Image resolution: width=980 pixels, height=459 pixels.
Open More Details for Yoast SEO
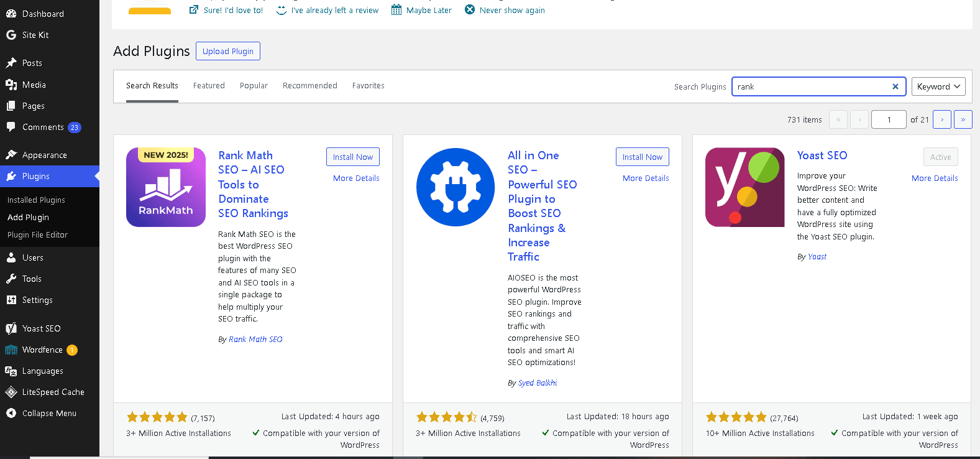935,178
